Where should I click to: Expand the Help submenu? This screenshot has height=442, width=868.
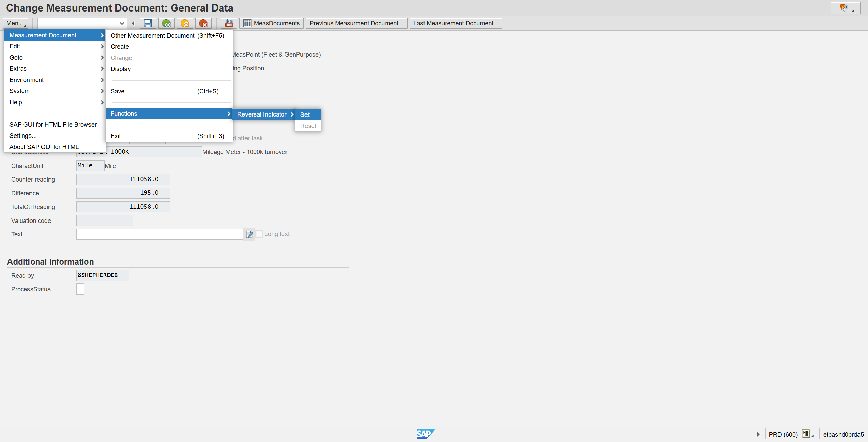(55, 102)
